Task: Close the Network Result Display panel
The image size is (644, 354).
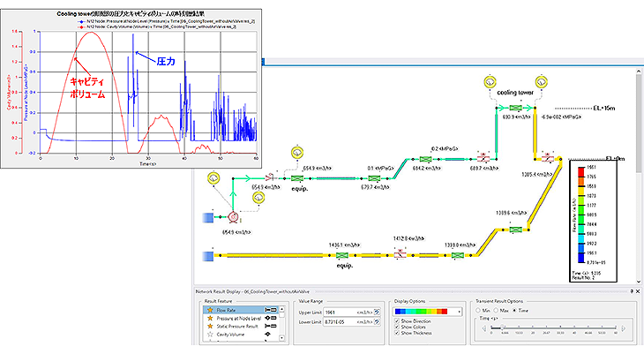Action: (x=638, y=291)
